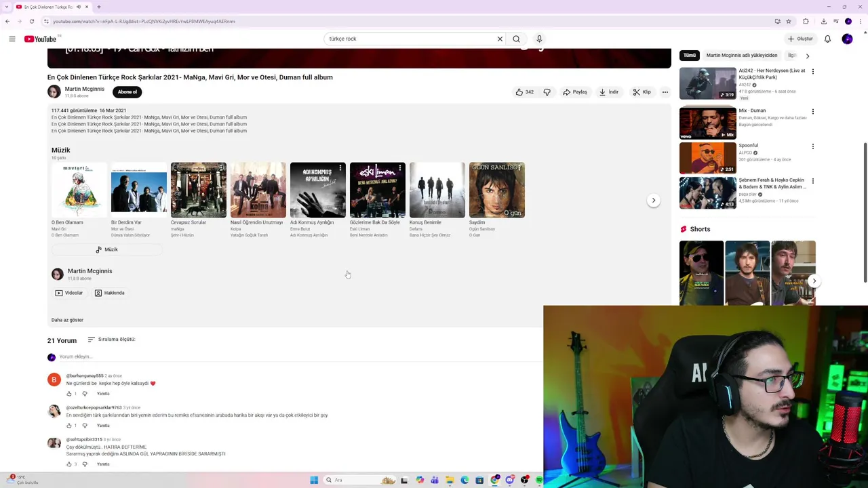This screenshot has height=488, width=868.
Task: Start voice search with the microphone
Action: [539, 39]
